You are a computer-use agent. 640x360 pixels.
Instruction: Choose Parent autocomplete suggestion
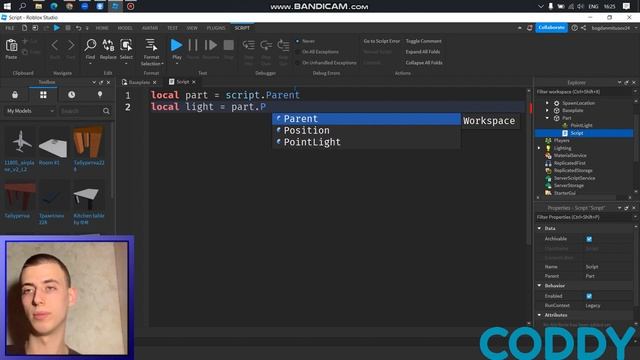366,119
